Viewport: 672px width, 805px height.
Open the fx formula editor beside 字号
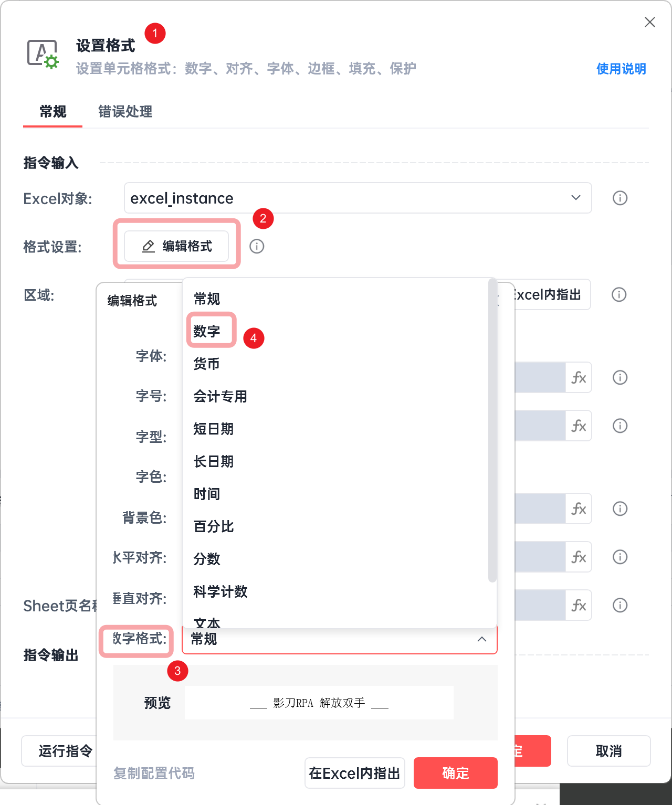tap(579, 377)
